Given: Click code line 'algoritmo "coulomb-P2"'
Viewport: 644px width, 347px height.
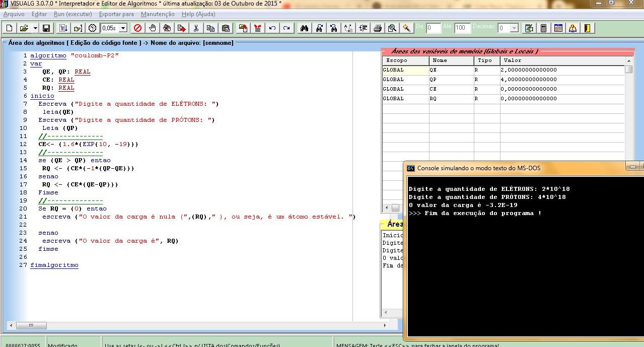Looking at the screenshot, I should point(75,55).
